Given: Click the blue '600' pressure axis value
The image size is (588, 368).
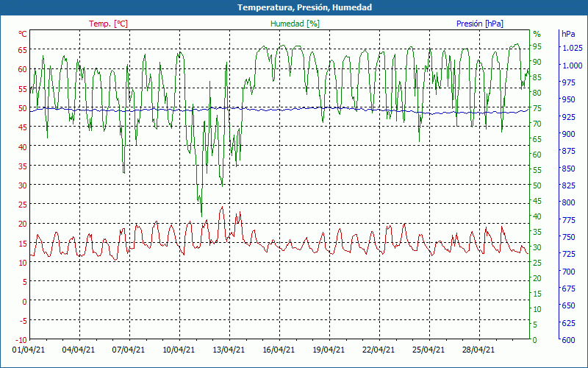Looking at the screenshot, I should 569,340.
